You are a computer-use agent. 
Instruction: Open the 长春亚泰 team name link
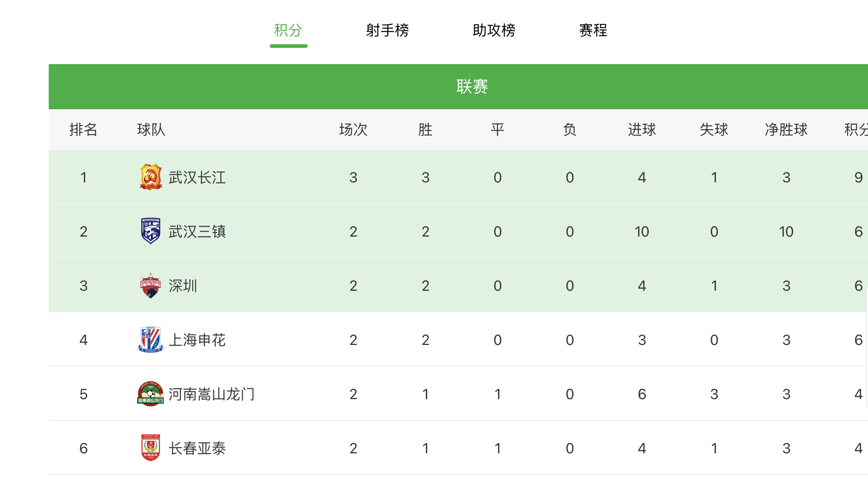(x=197, y=448)
